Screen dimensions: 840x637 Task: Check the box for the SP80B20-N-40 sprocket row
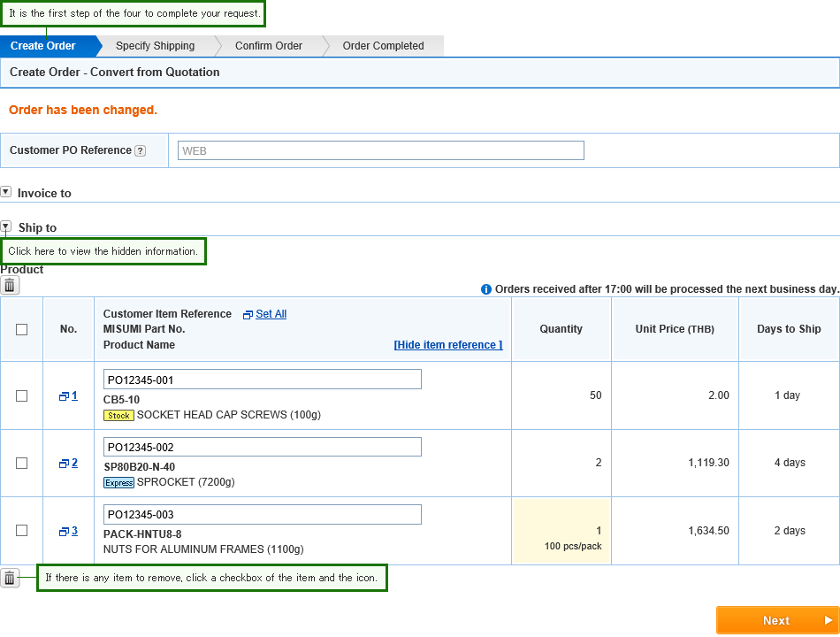[21, 463]
